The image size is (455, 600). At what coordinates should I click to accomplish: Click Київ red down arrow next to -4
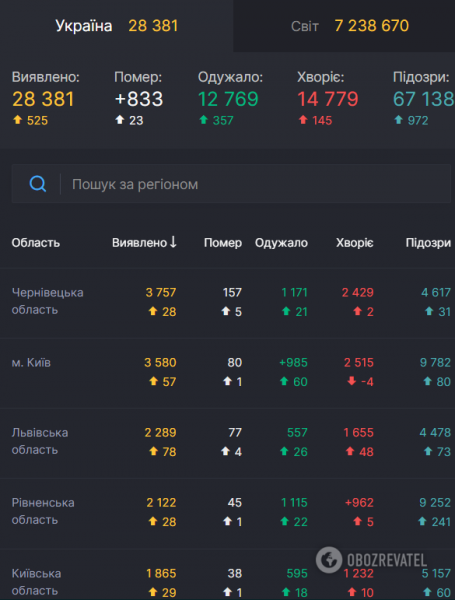coord(352,381)
